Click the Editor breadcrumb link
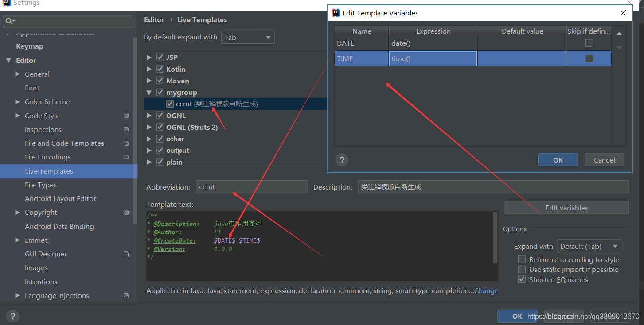Screen dimensions: 644x325 (154, 19)
